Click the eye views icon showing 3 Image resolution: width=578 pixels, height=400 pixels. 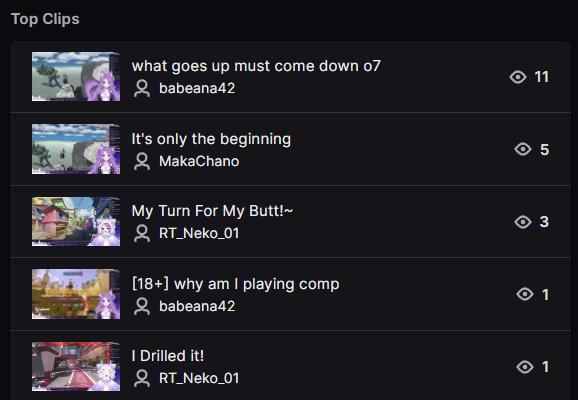point(523,222)
